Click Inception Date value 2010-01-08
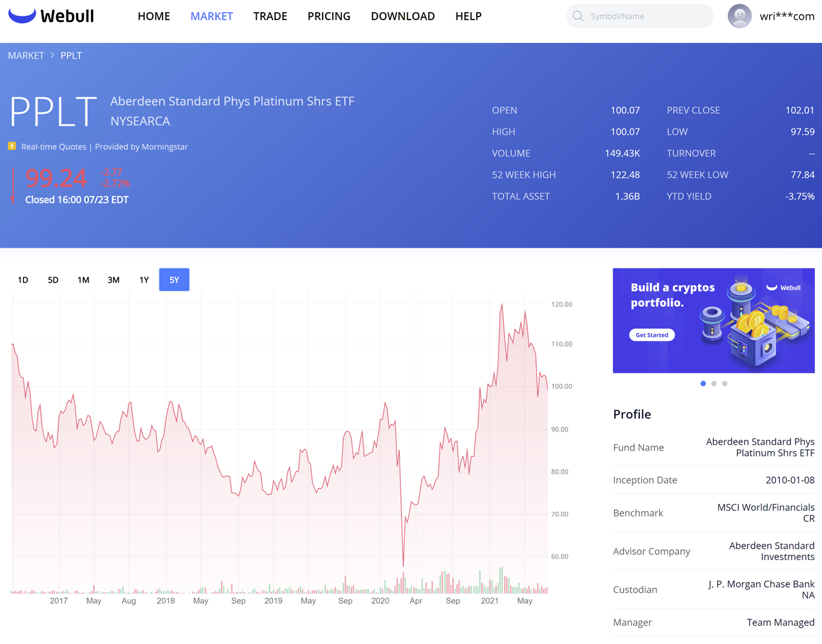The width and height of the screenshot is (822, 644). tap(790, 480)
